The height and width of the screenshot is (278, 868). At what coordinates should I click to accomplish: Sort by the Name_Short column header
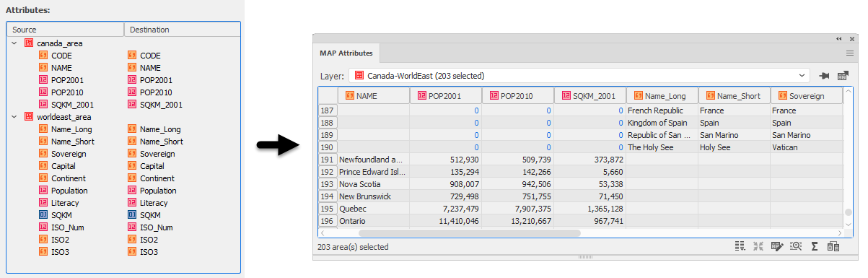pyautogui.click(x=735, y=95)
